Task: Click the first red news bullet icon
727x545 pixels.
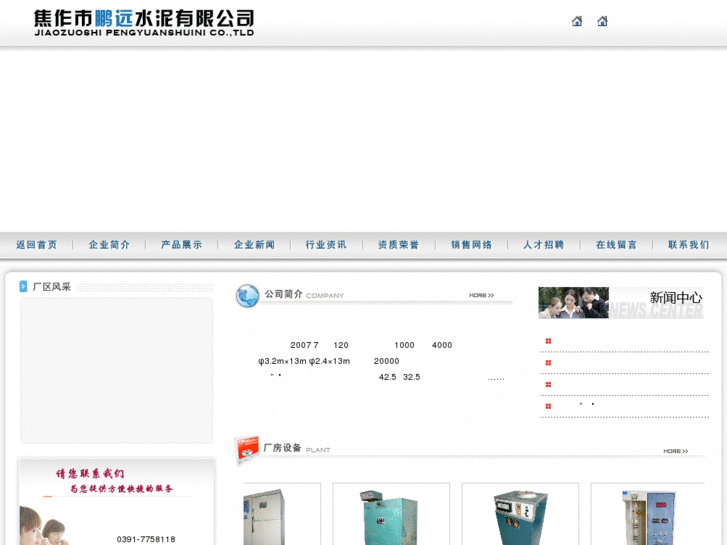Action: click(548, 341)
